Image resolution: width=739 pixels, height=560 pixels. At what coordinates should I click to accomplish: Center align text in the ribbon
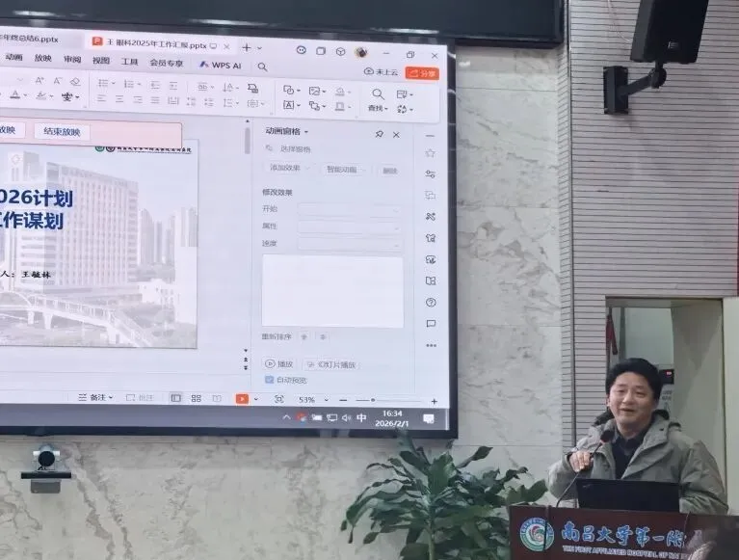(x=119, y=99)
